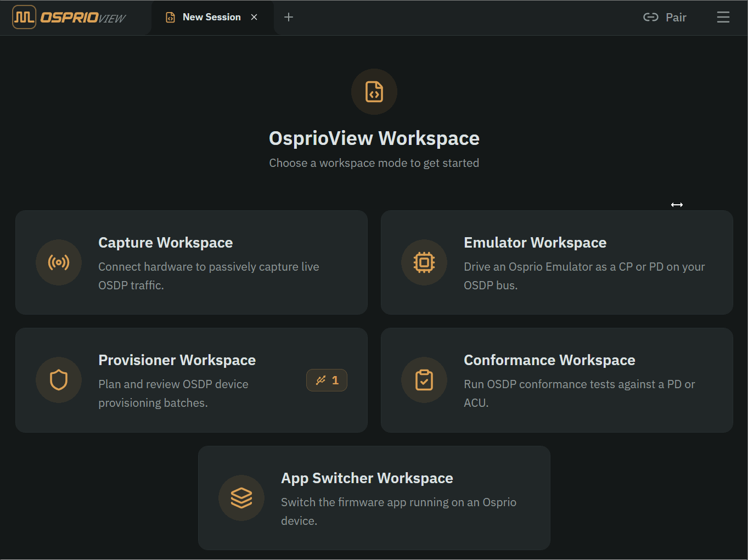Click the Pair button
Image resolution: width=748 pixels, height=560 pixels.
(x=665, y=17)
